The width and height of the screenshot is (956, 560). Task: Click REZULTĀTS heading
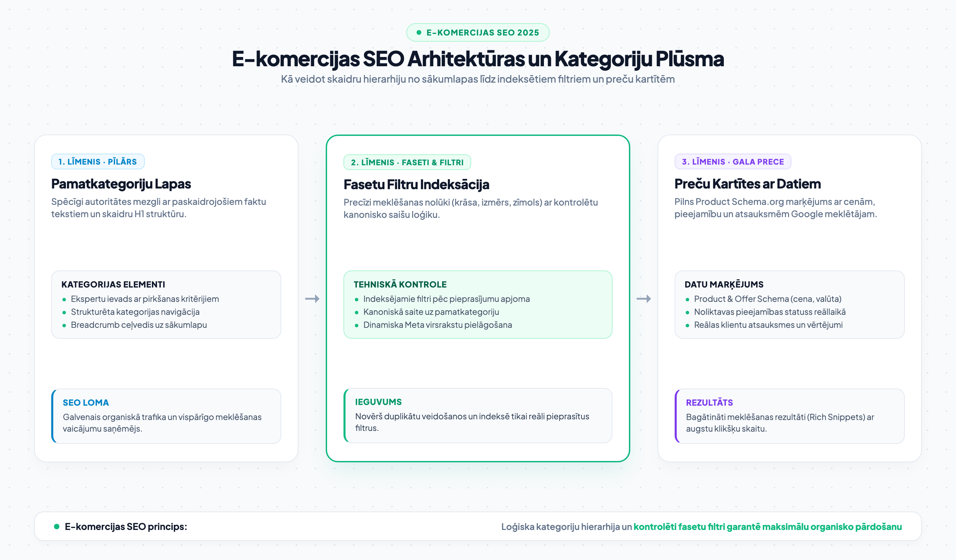(x=709, y=403)
